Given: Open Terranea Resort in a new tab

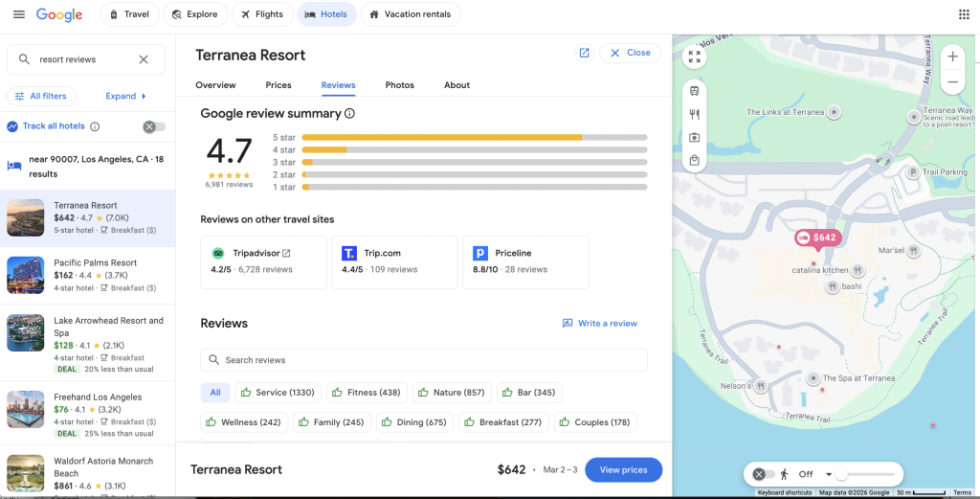Looking at the screenshot, I should click(584, 54).
